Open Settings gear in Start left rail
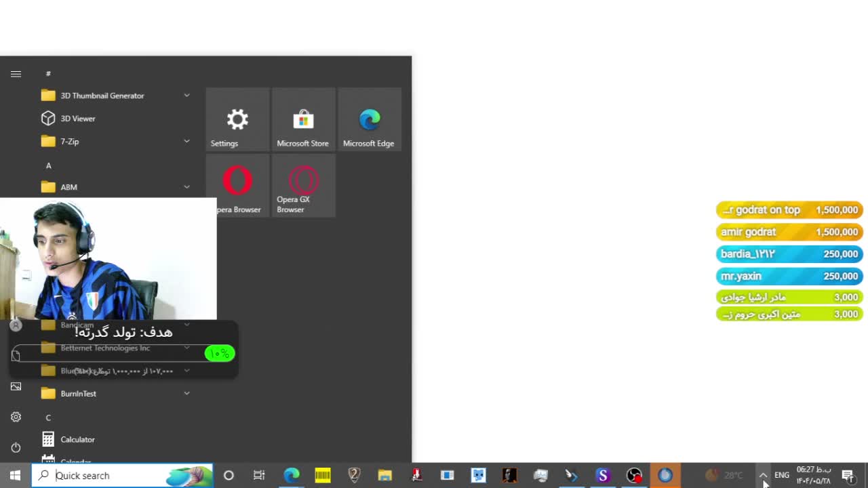868x488 pixels. pos(16,417)
